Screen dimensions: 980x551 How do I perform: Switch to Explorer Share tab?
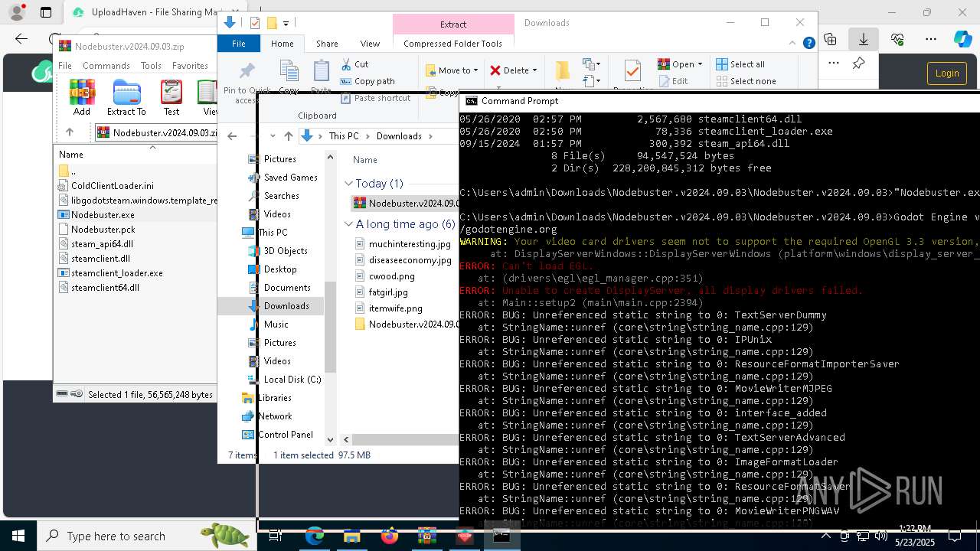[x=327, y=44]
